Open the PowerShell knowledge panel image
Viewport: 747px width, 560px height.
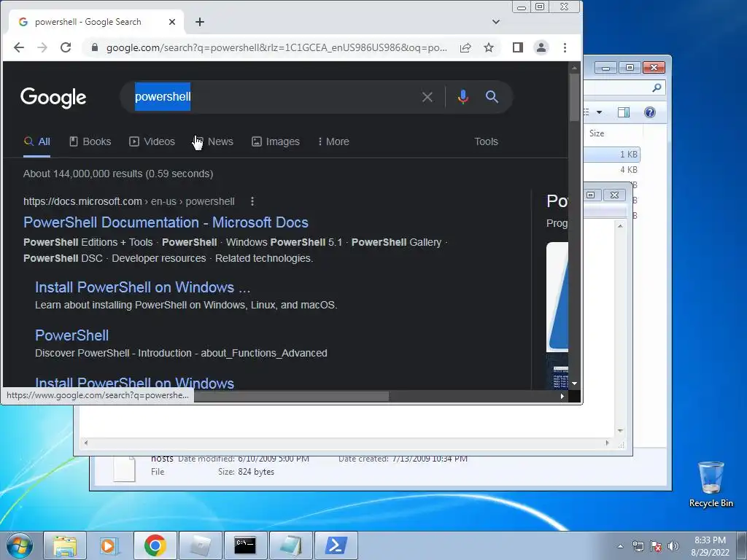click(557, 297)
